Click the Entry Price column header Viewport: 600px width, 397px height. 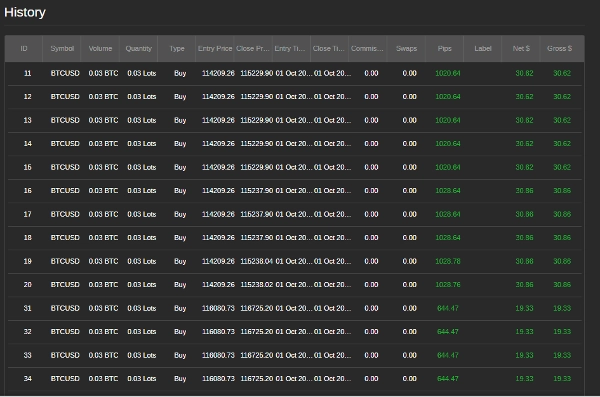pyautogui.click(x=215, y=49)
